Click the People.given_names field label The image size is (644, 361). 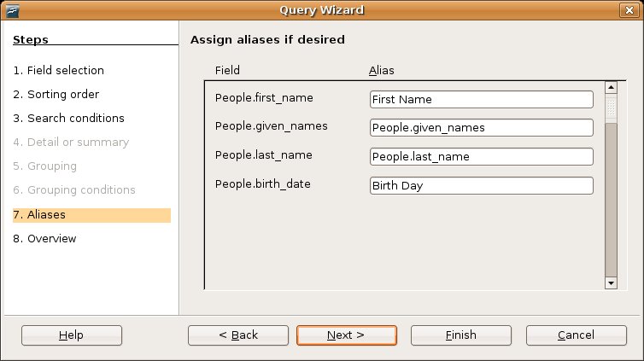point(272,126)
